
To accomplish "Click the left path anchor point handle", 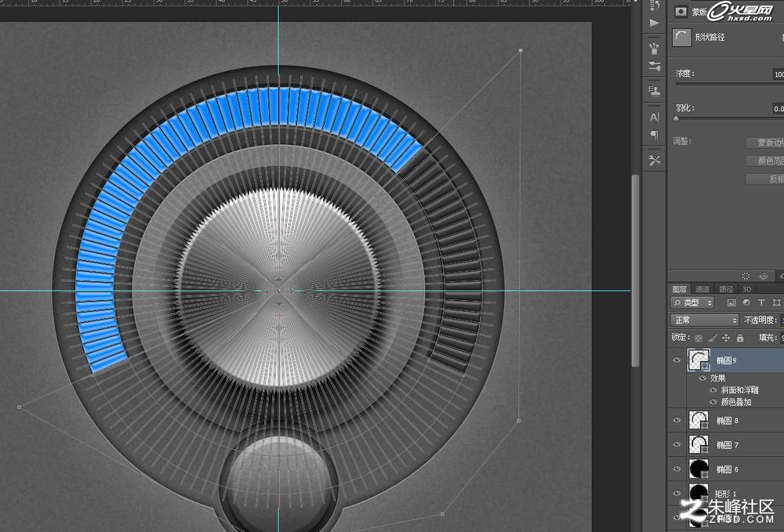I will click(x=20, y=407).
